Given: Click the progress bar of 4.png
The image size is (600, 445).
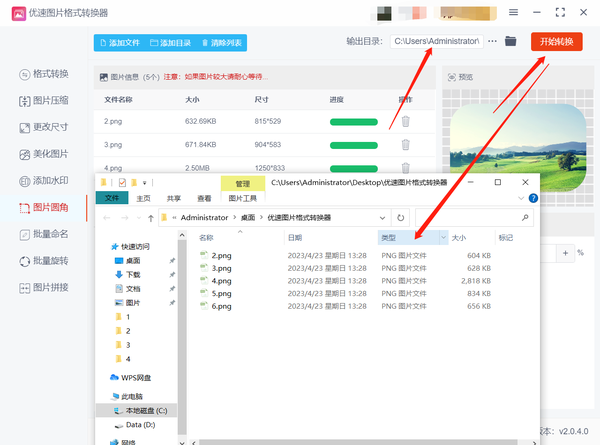Looking at the screenshot, I should 354,169.
